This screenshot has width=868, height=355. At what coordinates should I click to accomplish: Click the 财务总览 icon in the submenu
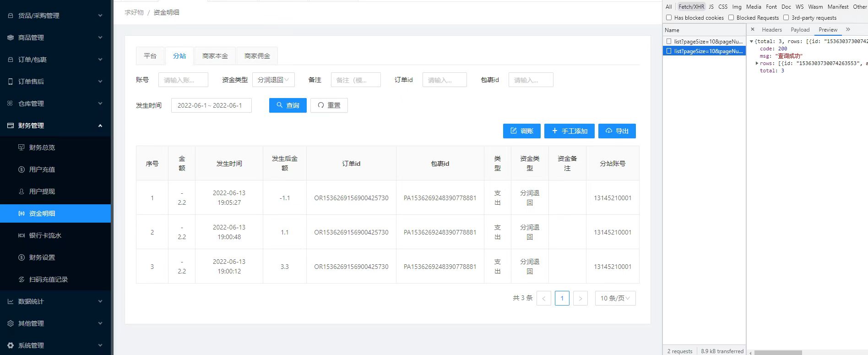[22, 147]
